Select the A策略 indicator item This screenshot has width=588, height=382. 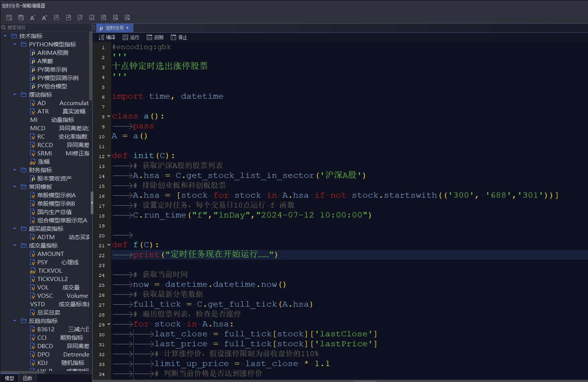[x=42, y=61]
